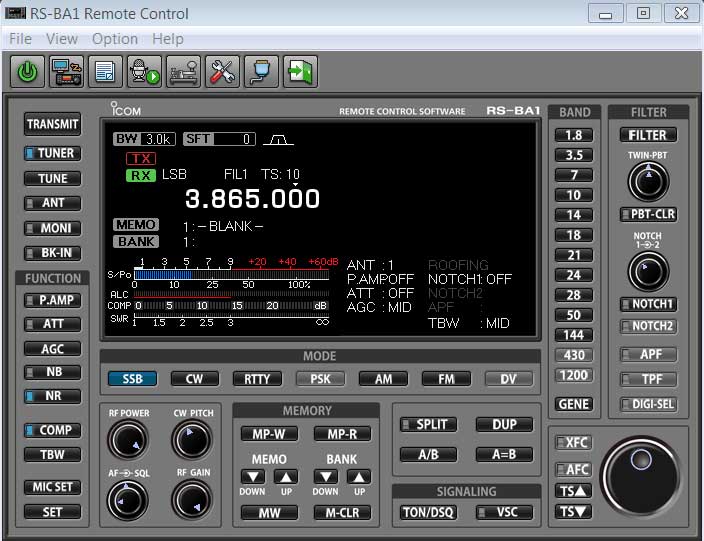704x541 pixels.
Task: Click the AGC button
Action: click(53, 349)
